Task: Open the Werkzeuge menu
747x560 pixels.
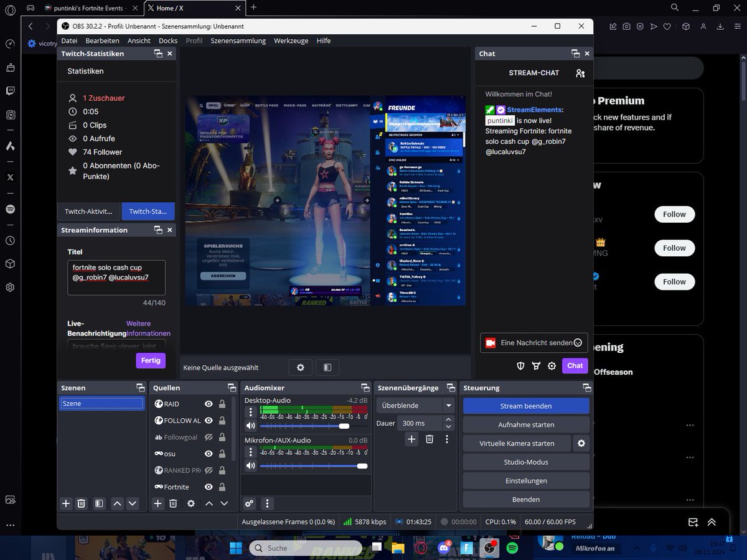Action: (291, 40)
